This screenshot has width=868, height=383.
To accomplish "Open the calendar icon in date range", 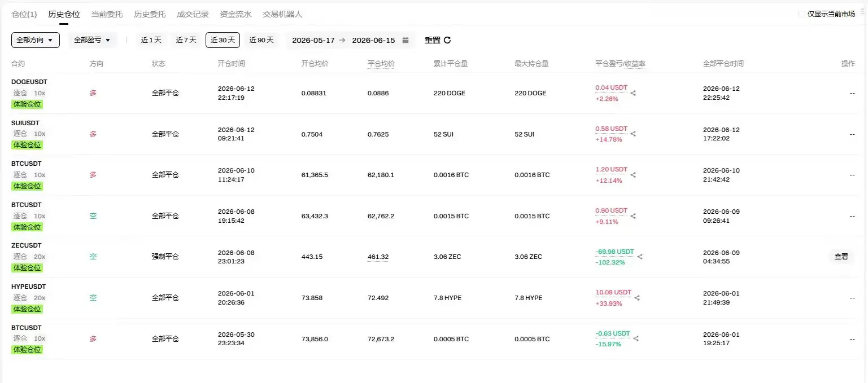I will point(405,40).
